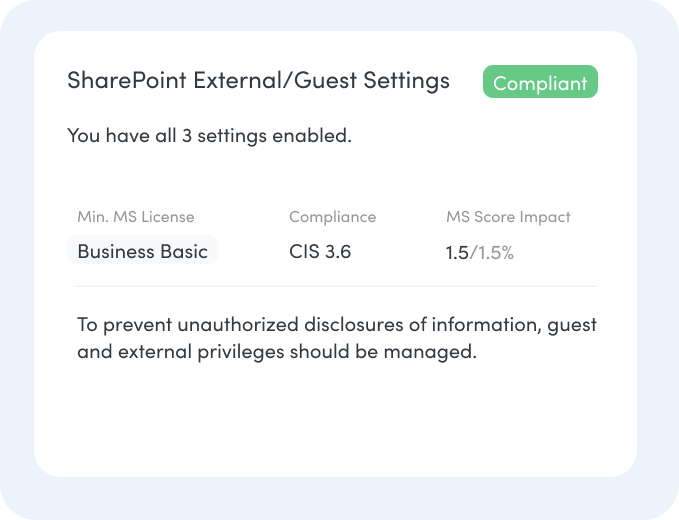Click the empty white area below the description

point(335,420)
